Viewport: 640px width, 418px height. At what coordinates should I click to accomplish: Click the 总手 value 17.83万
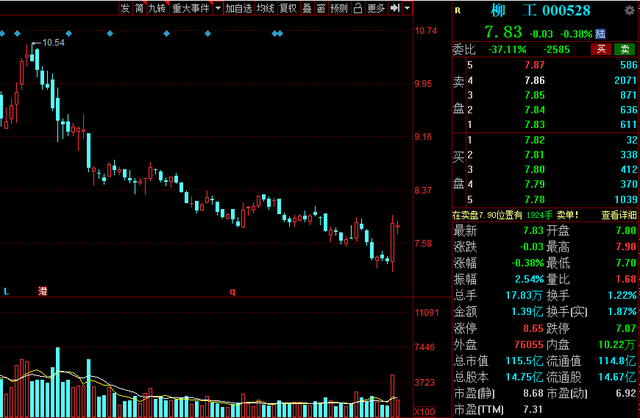[x=524, y=295]
